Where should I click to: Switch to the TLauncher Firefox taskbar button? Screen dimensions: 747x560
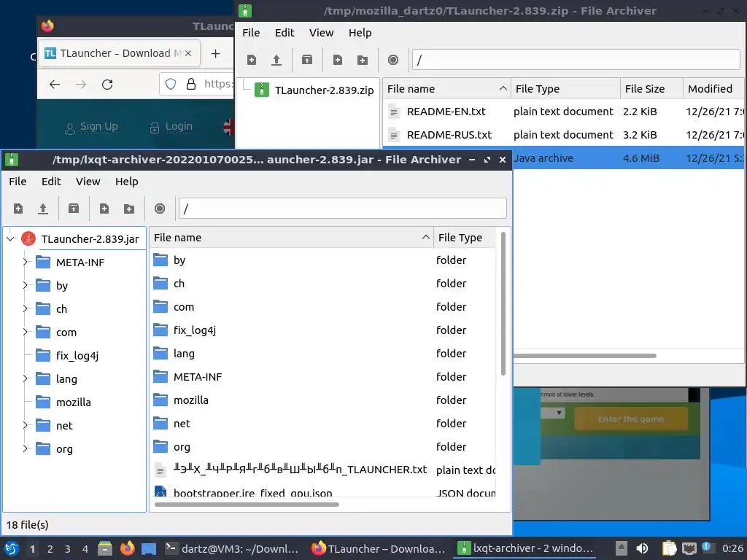tap(379, 548)
